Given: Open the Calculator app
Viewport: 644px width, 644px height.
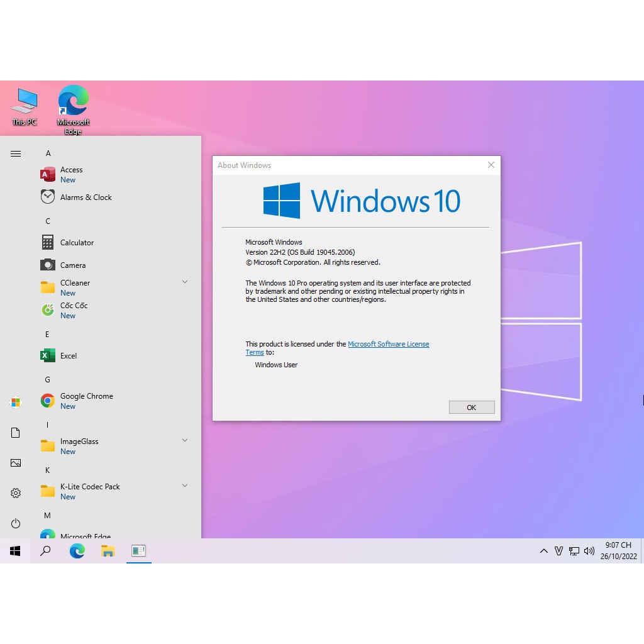Looking at the screenshot, I should tap(77, 242).
